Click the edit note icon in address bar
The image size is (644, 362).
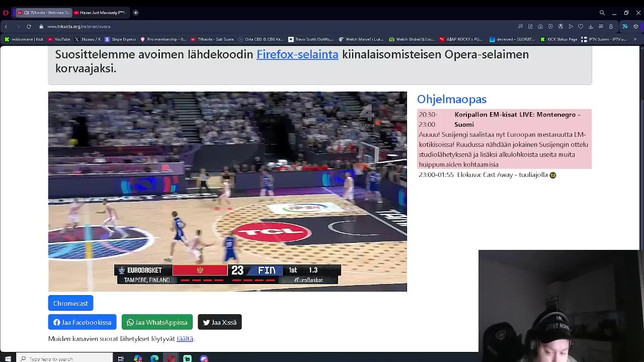pyautogui.click(x=530, y=26)
